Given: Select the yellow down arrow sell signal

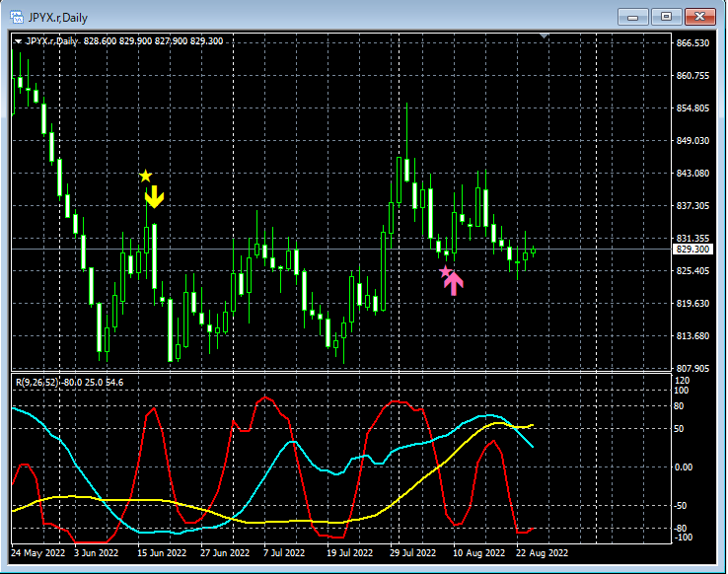Looking at the screenshot, I should click(154, 196).
